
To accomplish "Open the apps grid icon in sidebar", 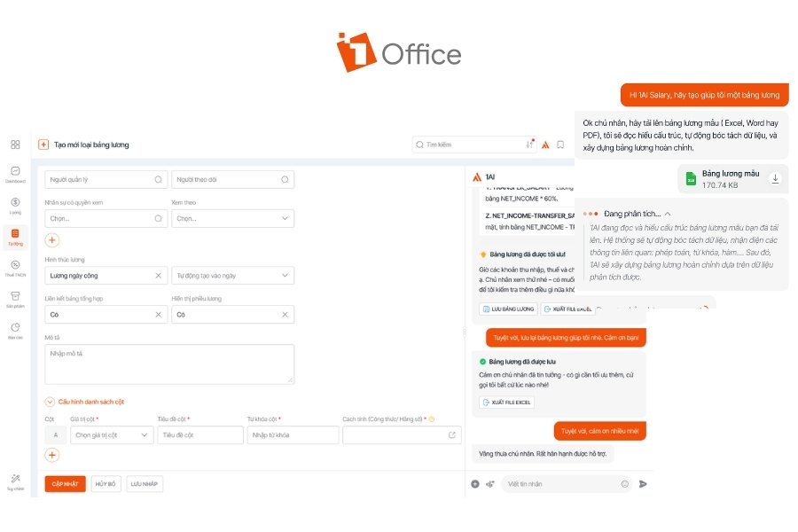I will point(15,145).
